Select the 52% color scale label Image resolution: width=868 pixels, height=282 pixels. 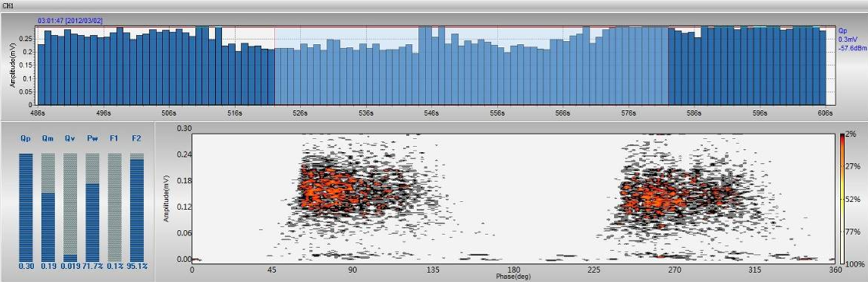tap(854, 199)
